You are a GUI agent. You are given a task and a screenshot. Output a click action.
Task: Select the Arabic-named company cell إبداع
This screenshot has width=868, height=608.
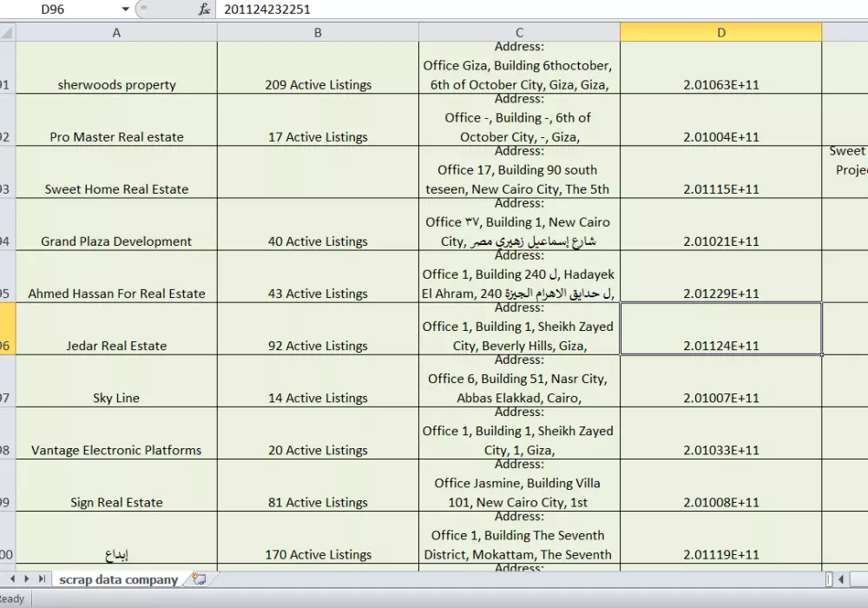pyautogui.click(x=116, y=538)
